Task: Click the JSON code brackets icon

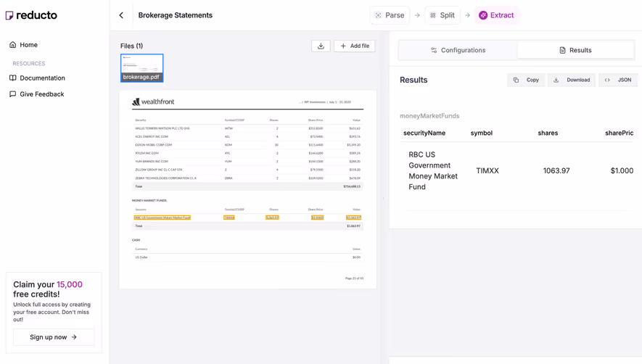Action: [607, 80]
